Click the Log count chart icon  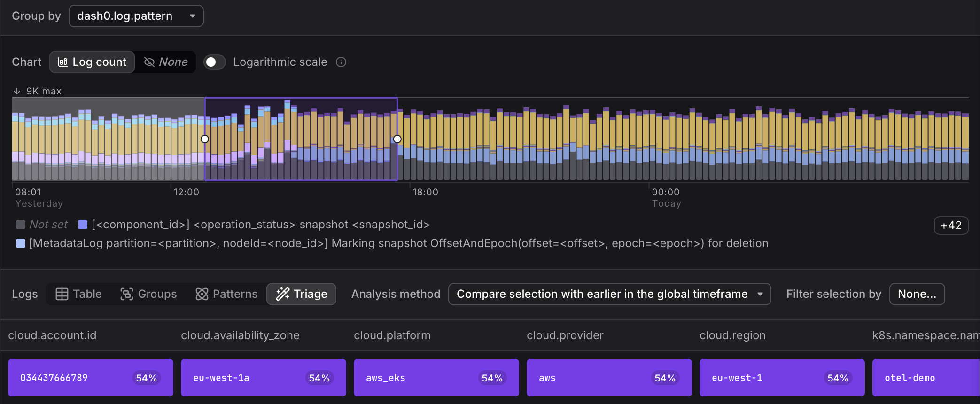(x=62, y=62)
